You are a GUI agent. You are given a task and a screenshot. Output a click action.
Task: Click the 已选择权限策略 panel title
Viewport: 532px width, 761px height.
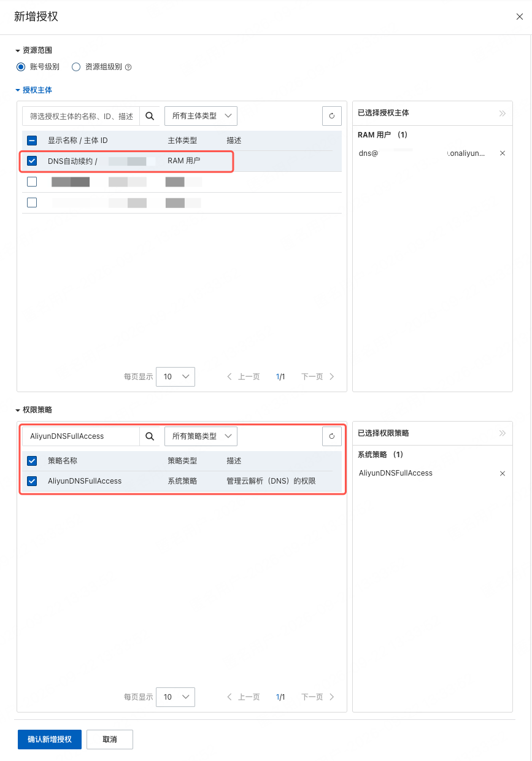[384, 433]
